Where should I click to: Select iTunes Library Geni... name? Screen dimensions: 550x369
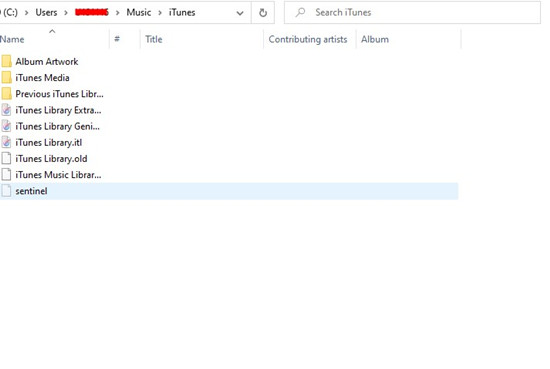coord(58,126)
